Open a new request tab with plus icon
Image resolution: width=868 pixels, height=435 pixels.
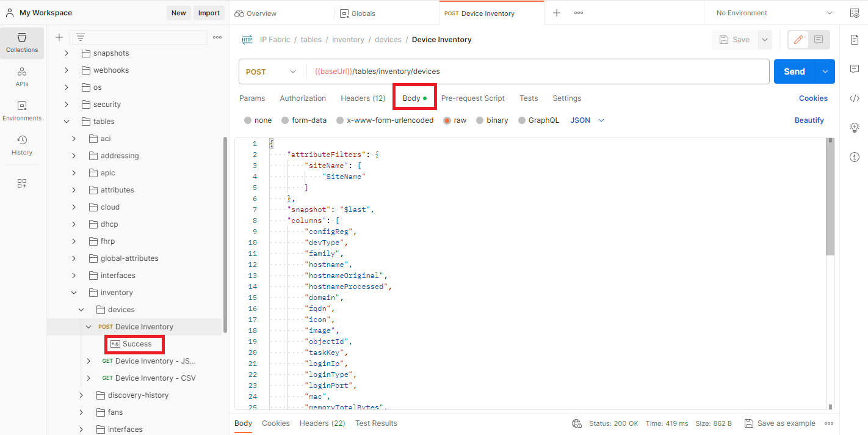[556, 13]
